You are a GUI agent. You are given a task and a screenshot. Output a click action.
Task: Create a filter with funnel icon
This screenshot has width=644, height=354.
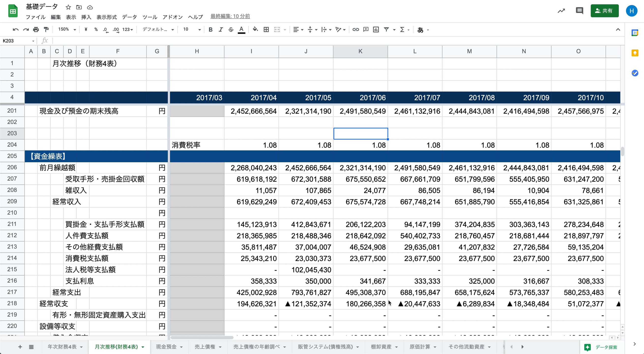[386, 29]
